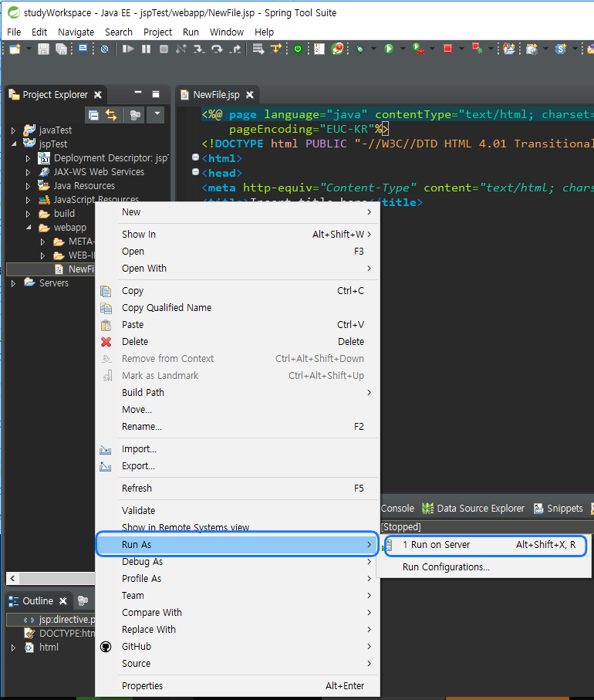Click the Resume debug toolbar icon
Image resolution: width=594 pixels, height=700 pixels.
point(128,49)
